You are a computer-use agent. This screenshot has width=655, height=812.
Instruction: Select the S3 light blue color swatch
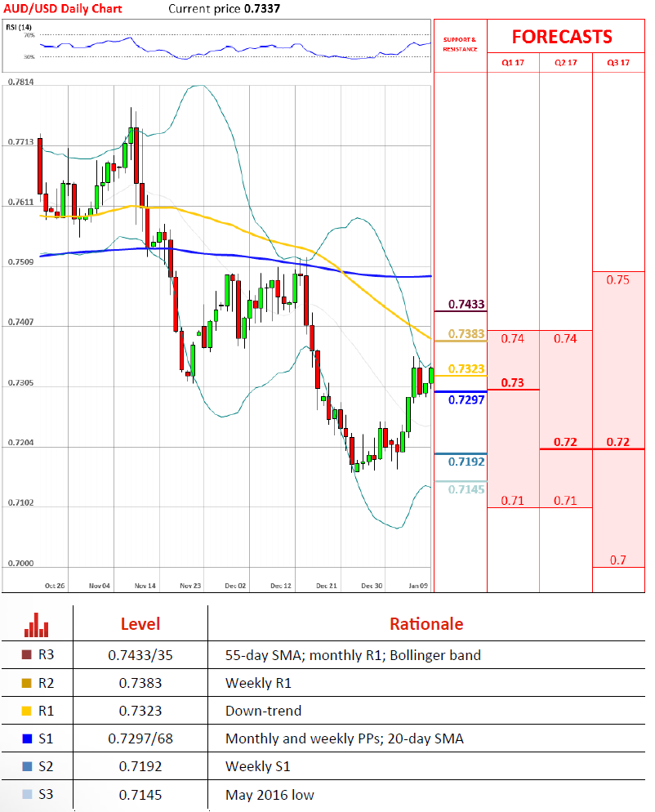pyautogui.click(x=28, y=794)
